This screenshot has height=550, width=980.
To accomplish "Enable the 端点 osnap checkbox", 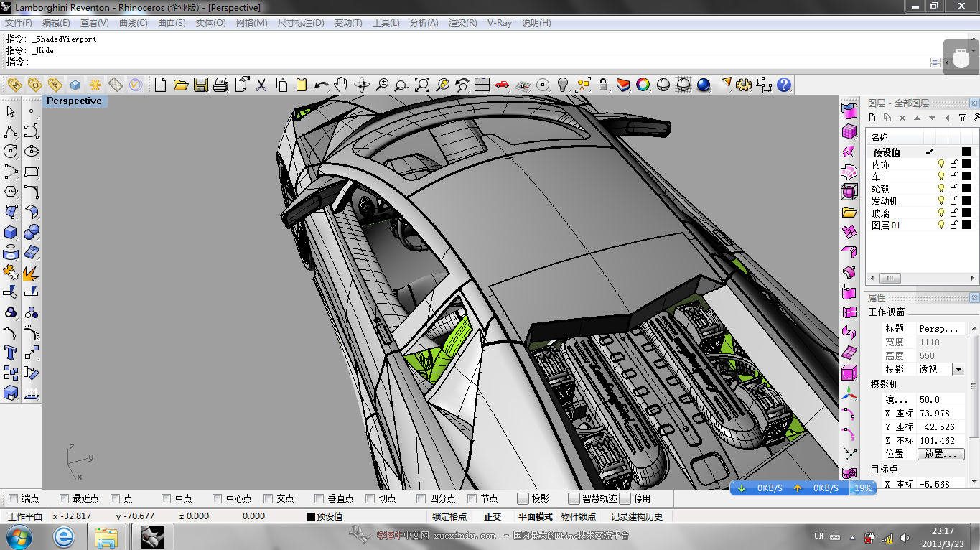I will click(13, 498).
